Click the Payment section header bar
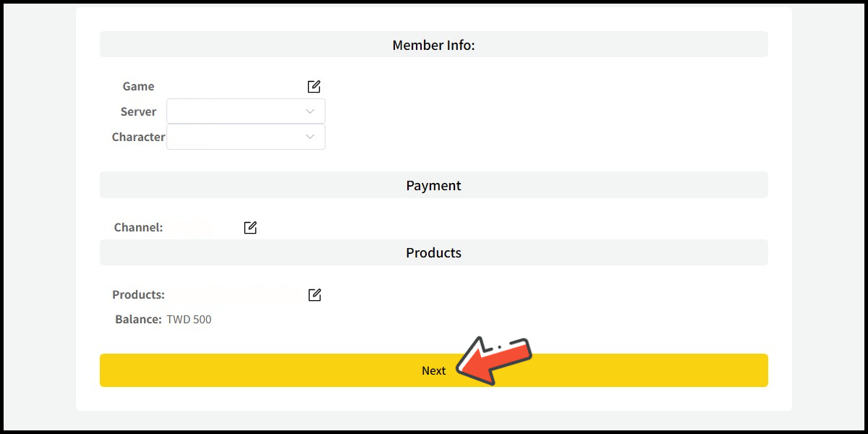 click(x=433, y=185)
